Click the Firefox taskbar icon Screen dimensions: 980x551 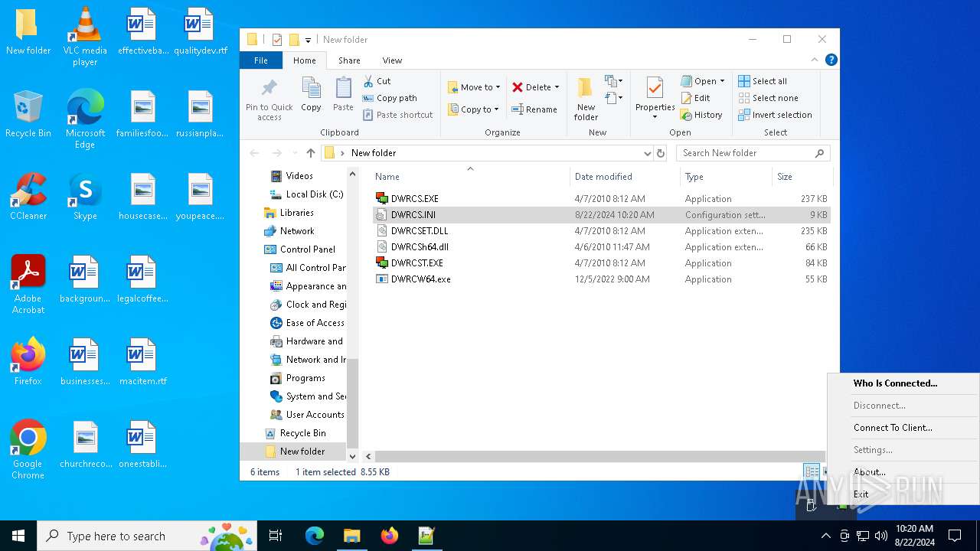(x=390, y=536)
